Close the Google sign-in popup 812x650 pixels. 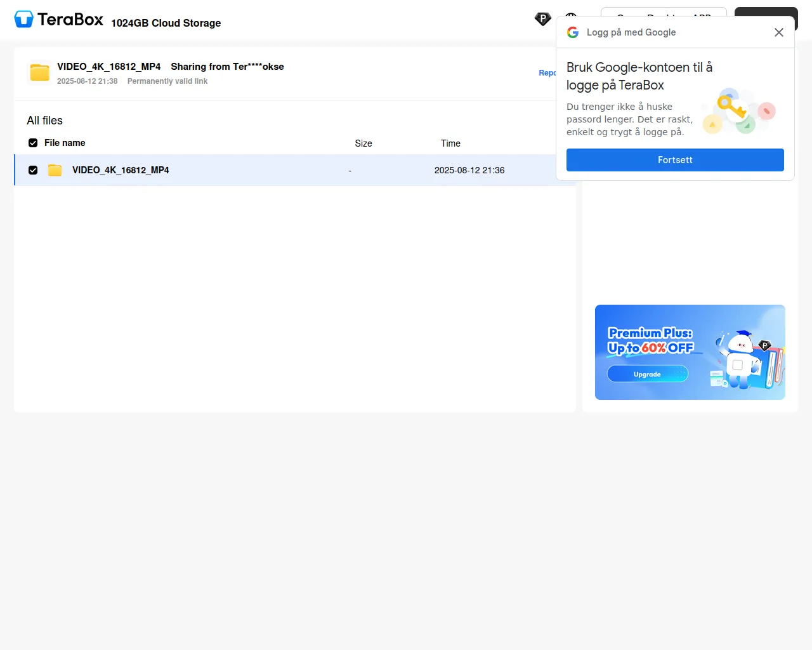pos(779,32)
